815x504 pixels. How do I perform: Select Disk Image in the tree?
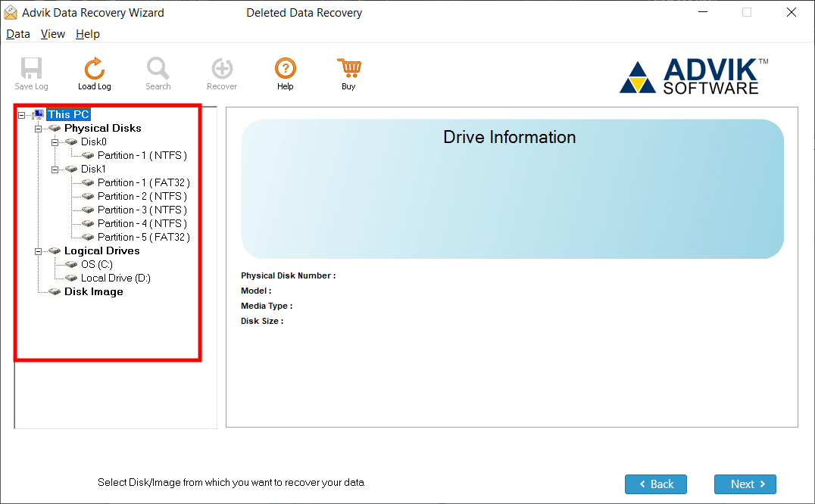(x=94, y=291)
